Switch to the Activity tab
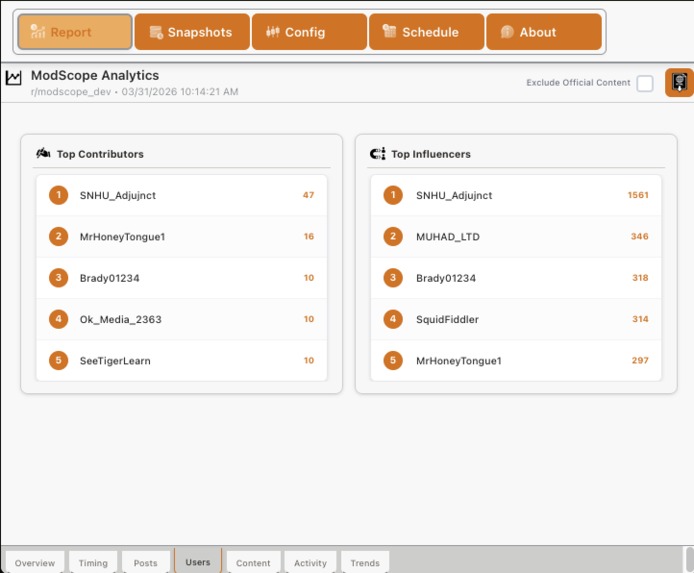This screenshot has width=694, height=573. click(310, 563)
